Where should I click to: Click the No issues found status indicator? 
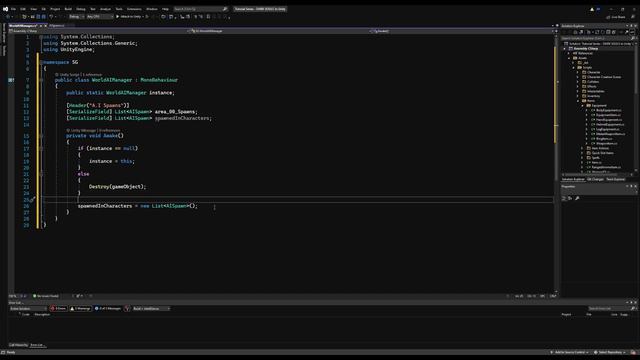[46, 296]
